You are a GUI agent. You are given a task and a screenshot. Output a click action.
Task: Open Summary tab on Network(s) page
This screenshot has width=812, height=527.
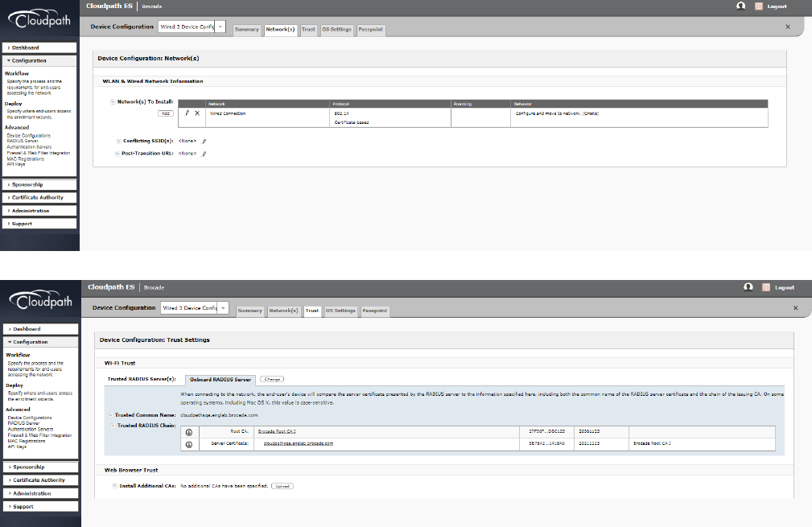click(246, 30)
